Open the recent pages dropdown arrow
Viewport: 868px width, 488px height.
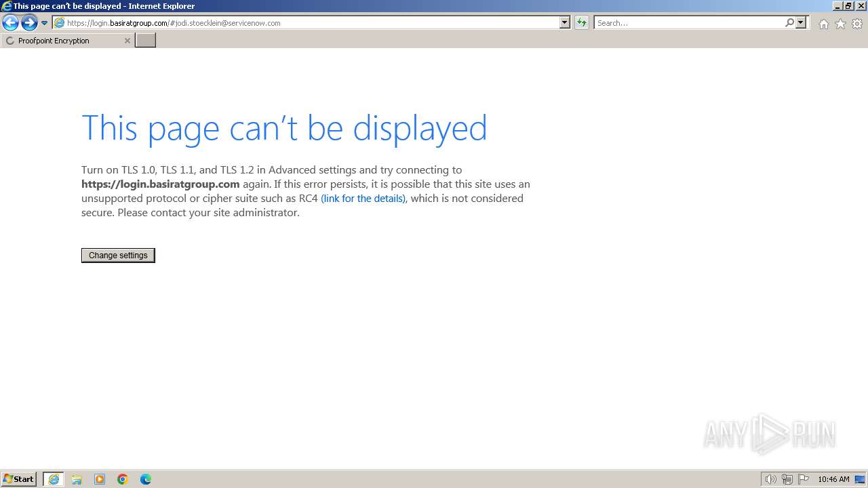coord(45,23)
